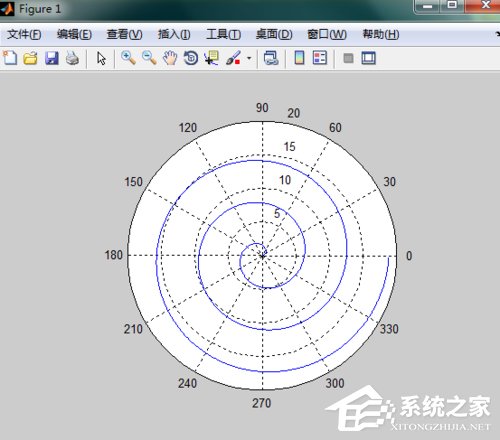The image size is (500, 440).
Task: Click the radius label 10
Action: [x=285, y=180]
